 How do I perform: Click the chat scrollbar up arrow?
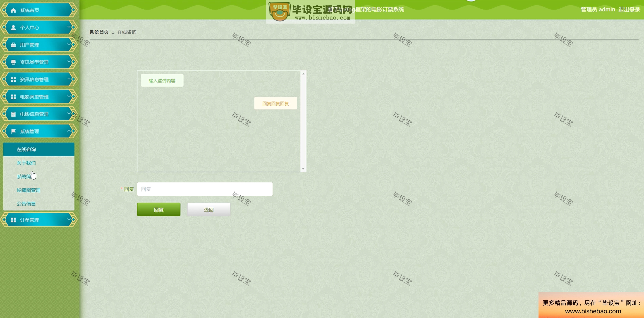click(303, 74)
